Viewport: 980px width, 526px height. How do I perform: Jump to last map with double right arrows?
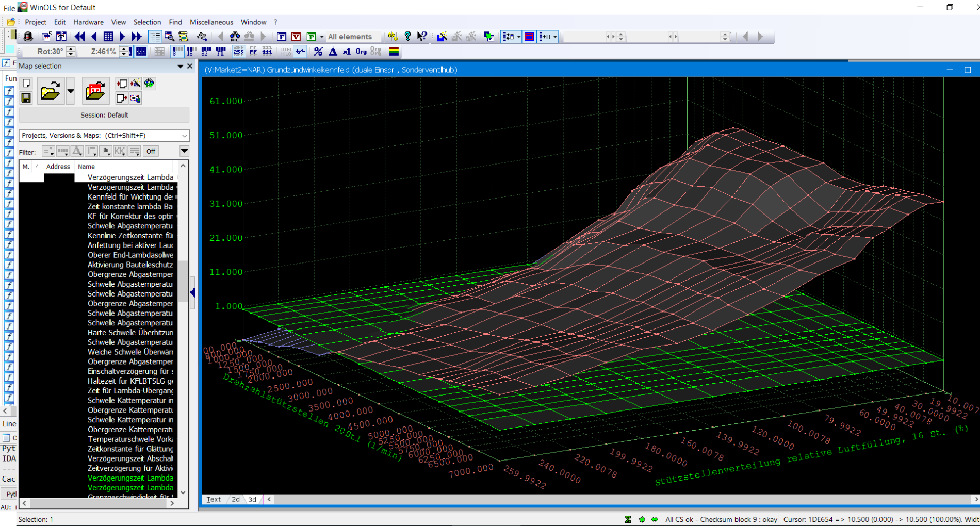tap(136, 37)
